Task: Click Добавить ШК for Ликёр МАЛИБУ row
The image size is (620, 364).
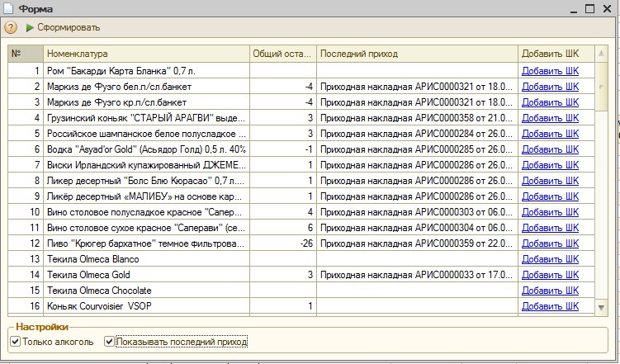Action: tap(550, 196)
